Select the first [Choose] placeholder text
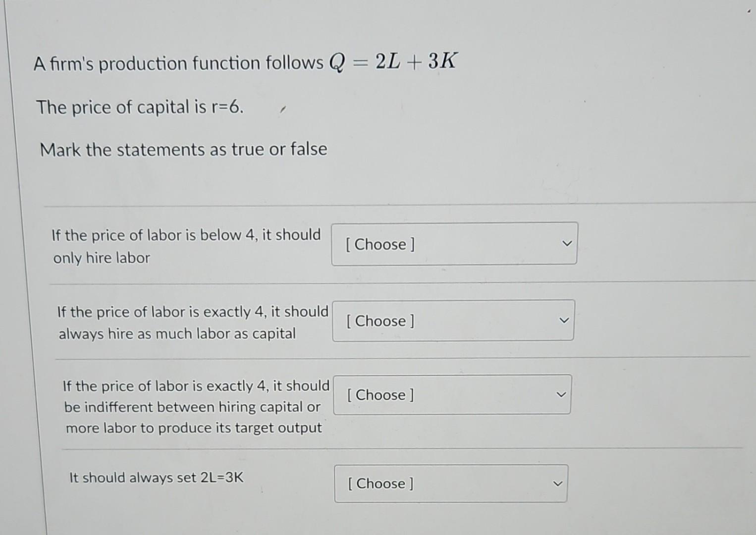The height and width of the screenshot is (535, 756). [380, 245]
